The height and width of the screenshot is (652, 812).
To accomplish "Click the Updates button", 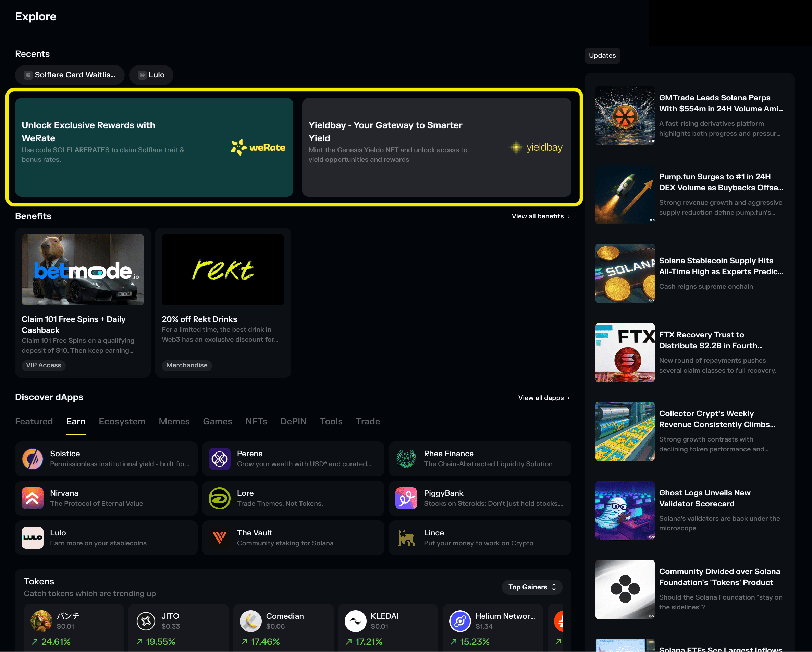I will 602,56.
